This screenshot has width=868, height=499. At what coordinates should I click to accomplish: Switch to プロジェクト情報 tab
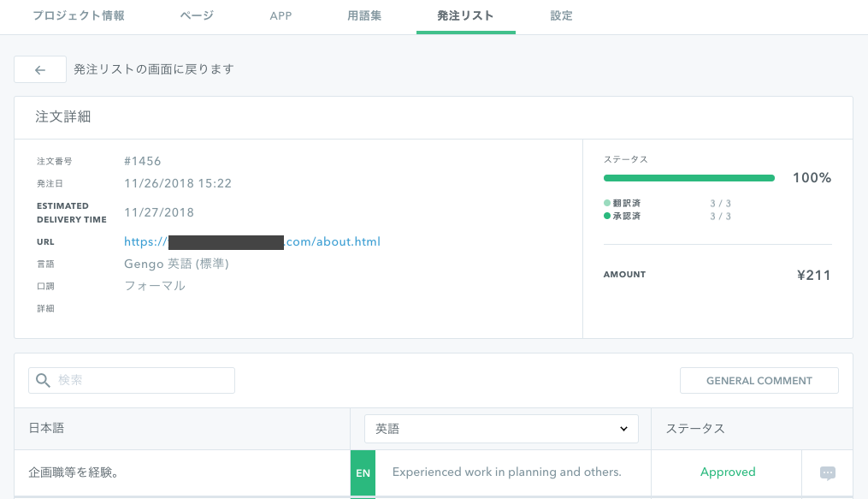79,15
